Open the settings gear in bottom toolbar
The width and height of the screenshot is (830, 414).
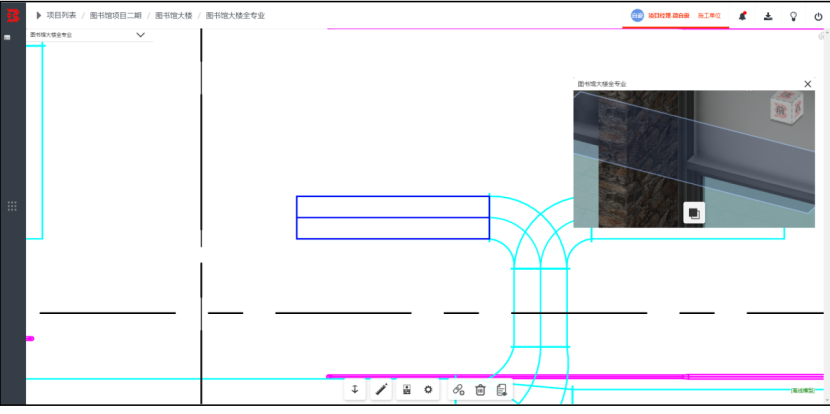[428, 390]
